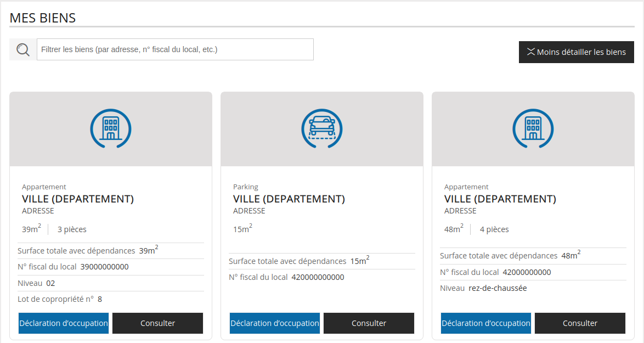
Task: Click the car icon of the Parking card
Action: [321, 128]
